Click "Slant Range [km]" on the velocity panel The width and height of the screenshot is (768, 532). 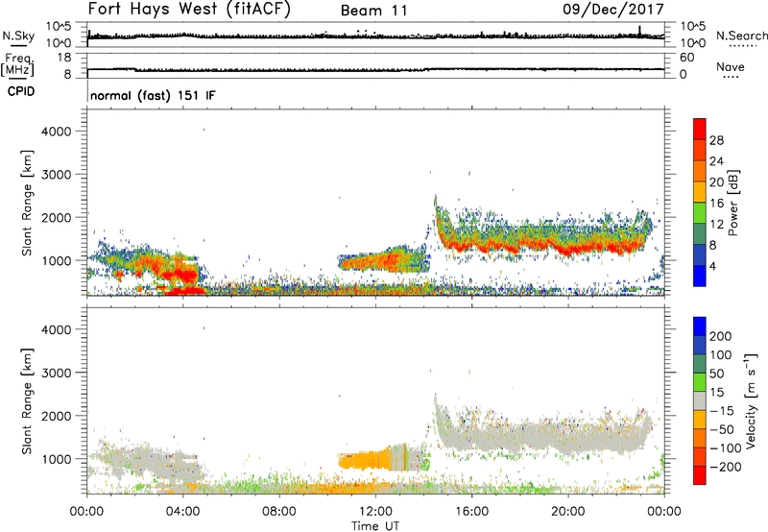click(x=27, y=401)
